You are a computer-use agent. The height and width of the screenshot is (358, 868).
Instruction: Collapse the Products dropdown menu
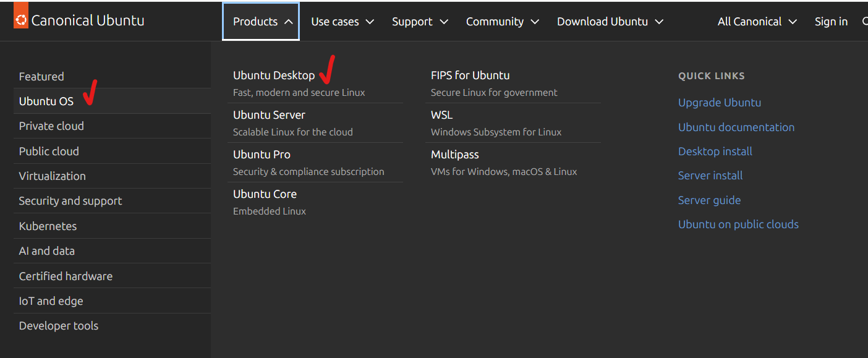(262, 22)
